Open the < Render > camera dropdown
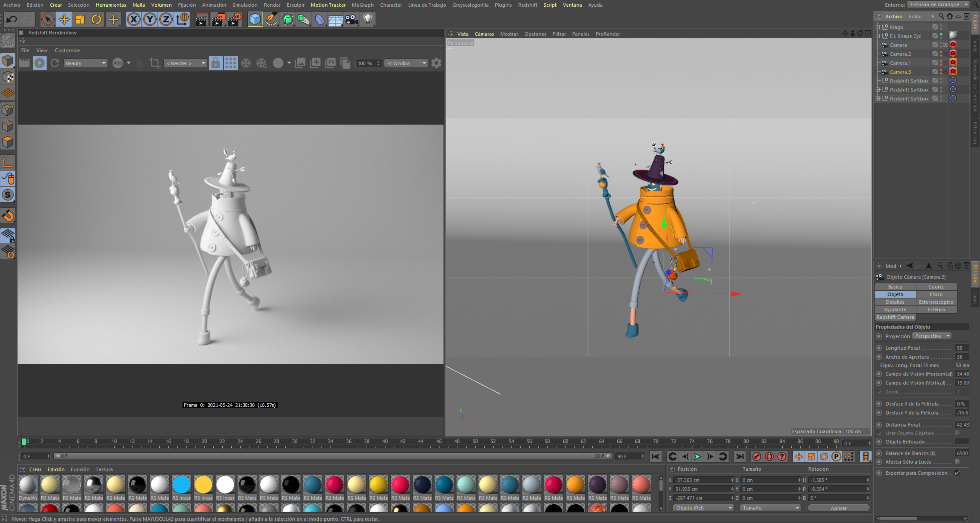 (185, 63)
